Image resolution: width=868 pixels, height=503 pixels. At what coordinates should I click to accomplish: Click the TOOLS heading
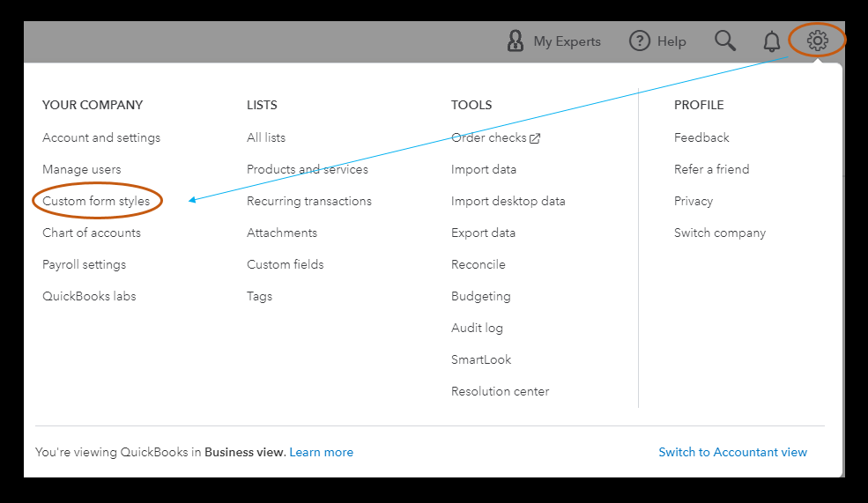pos(471,105)
